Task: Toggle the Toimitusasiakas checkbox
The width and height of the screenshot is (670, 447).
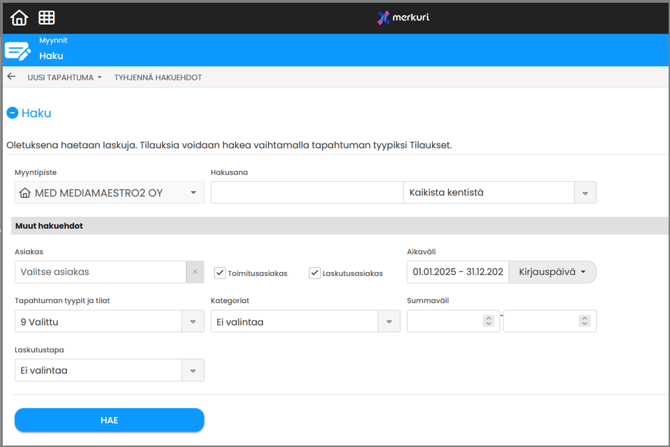Action: [x=220, y=272]
